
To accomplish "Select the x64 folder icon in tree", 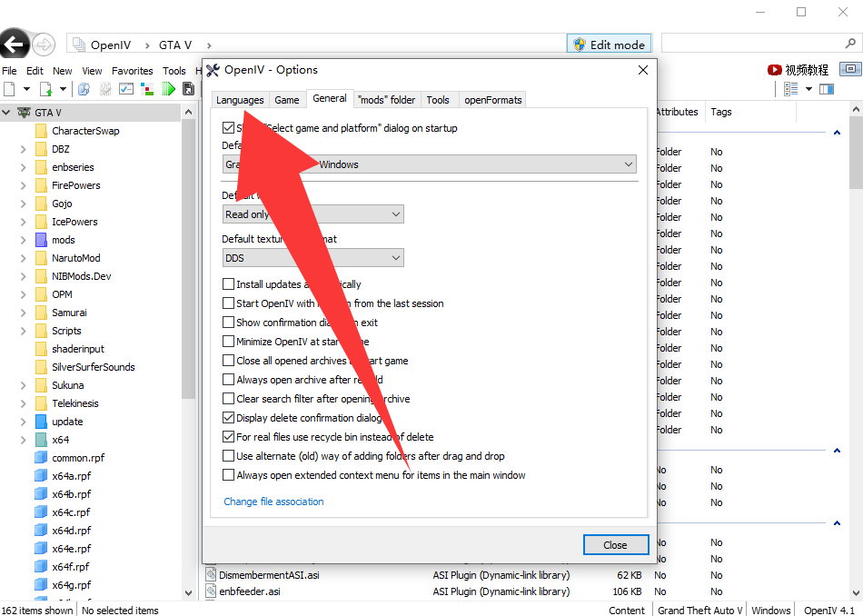I will point(41,440).
